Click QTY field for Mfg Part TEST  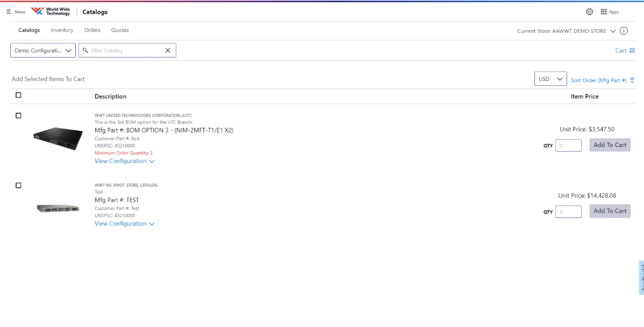[568, 212]
